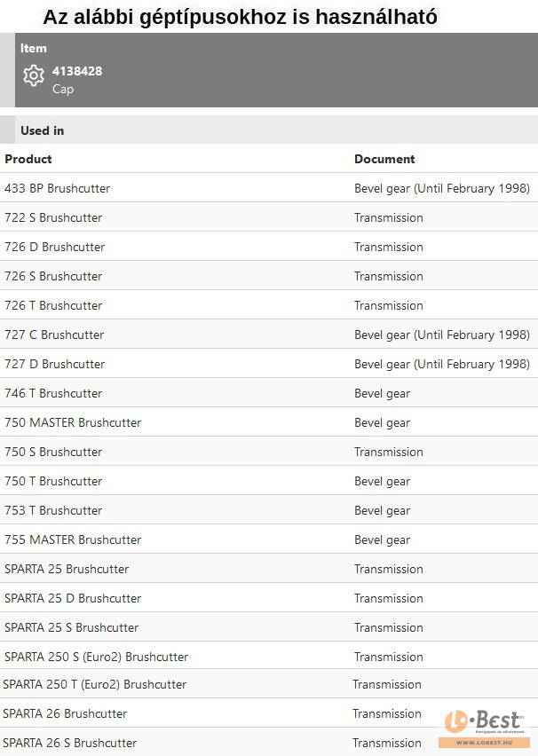538x756 pixels.
Task: Open SPARTA 26 S Brushcutter product
Action: (70, 743)
